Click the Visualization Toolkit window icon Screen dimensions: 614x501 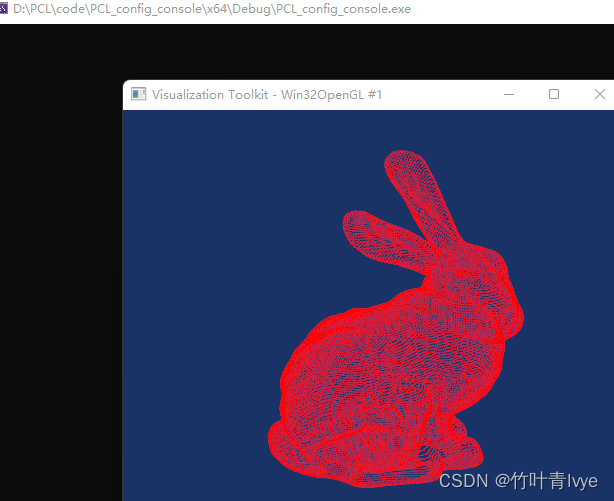pos(138,94)
